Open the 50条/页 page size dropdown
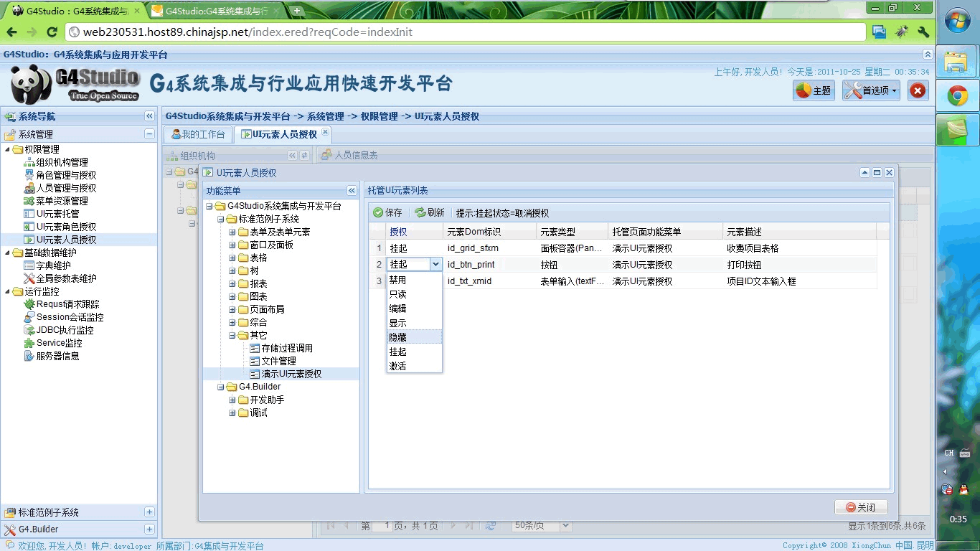Image resolution: width=980 pixels, height=551 pixels. coord(565,526)
